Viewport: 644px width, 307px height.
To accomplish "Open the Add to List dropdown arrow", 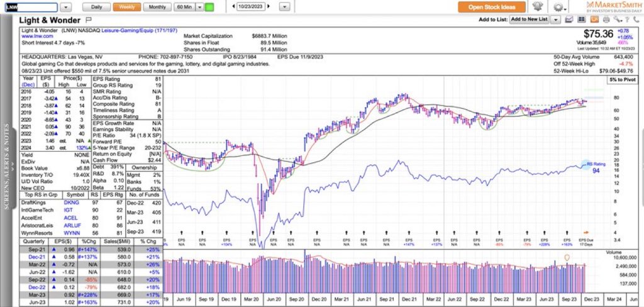I will click(x=555, y=20).
